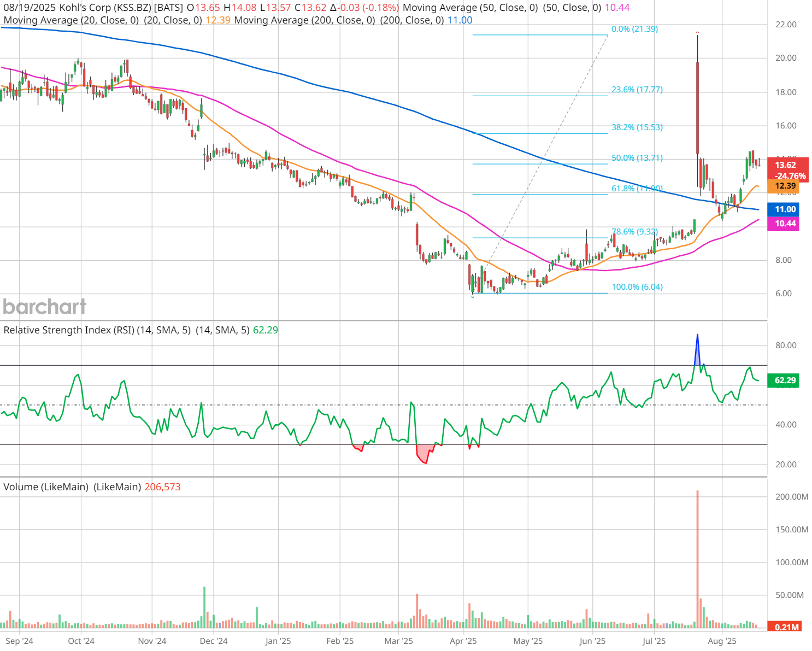Click the magenta 10.44 value in the header
The height and width of the screenshot is (651, 812).
tap(617, 8)
